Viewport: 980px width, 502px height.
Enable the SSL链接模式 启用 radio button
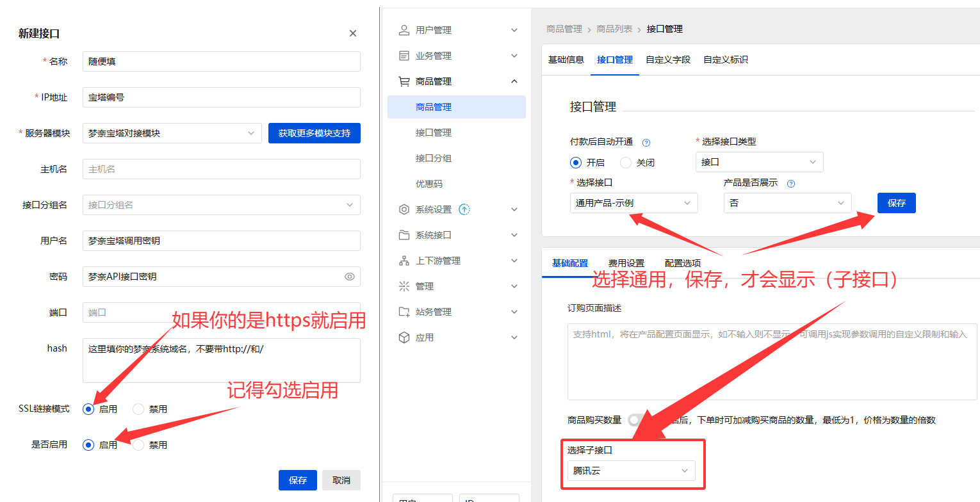pyautogui.click(x=88, y=409)
